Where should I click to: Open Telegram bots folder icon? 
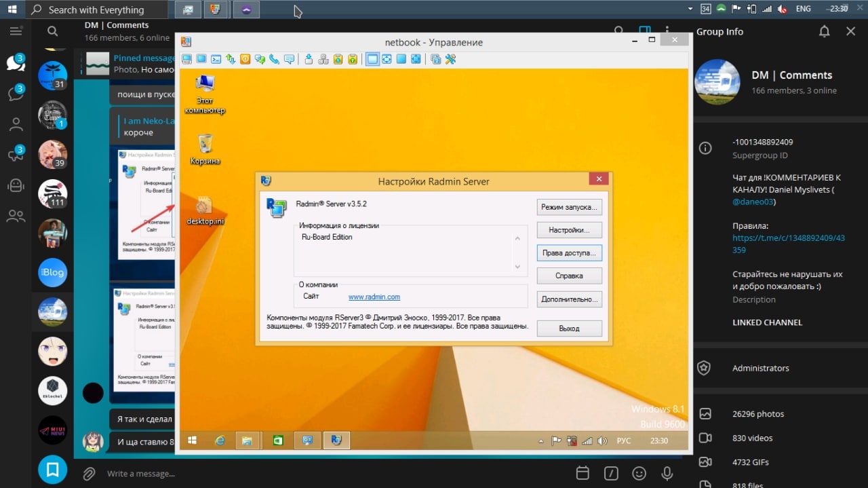[x=16, y=185]
